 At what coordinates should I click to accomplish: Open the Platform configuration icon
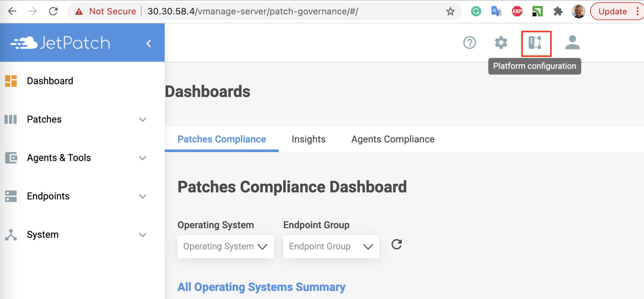(x=536, y=43)
